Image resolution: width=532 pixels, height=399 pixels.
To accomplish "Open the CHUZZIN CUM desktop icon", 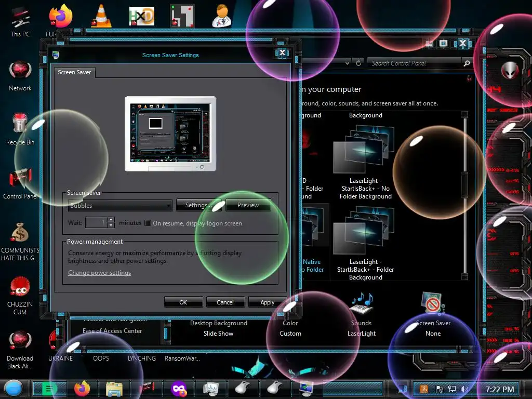I will coord(20,296).
